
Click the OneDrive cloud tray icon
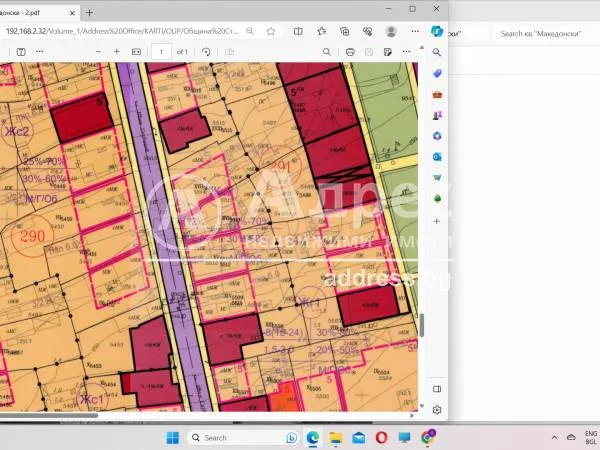571,437
